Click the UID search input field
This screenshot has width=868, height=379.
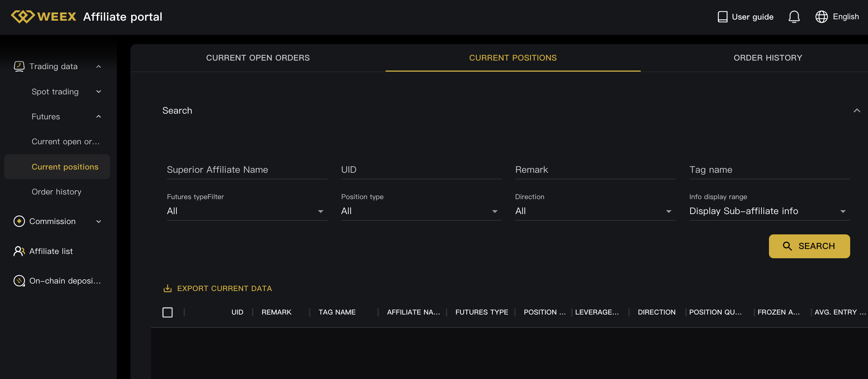[421, 170]
